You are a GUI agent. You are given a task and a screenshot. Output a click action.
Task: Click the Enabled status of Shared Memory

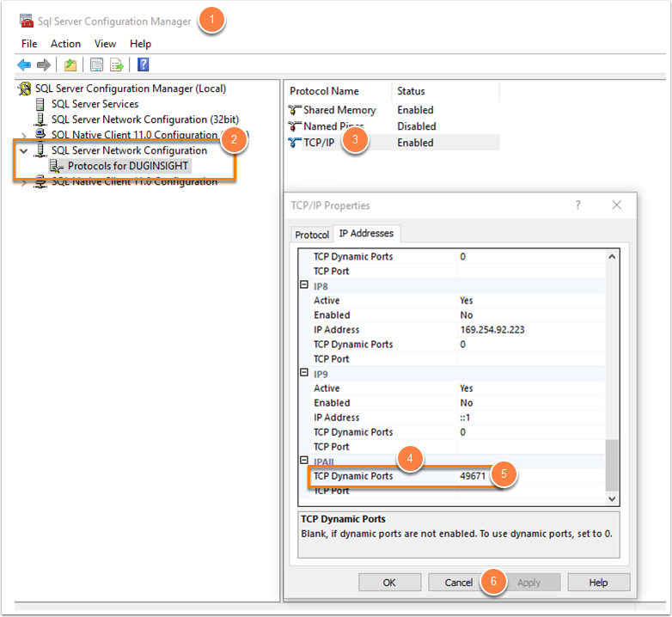click(x=415, y=110)
